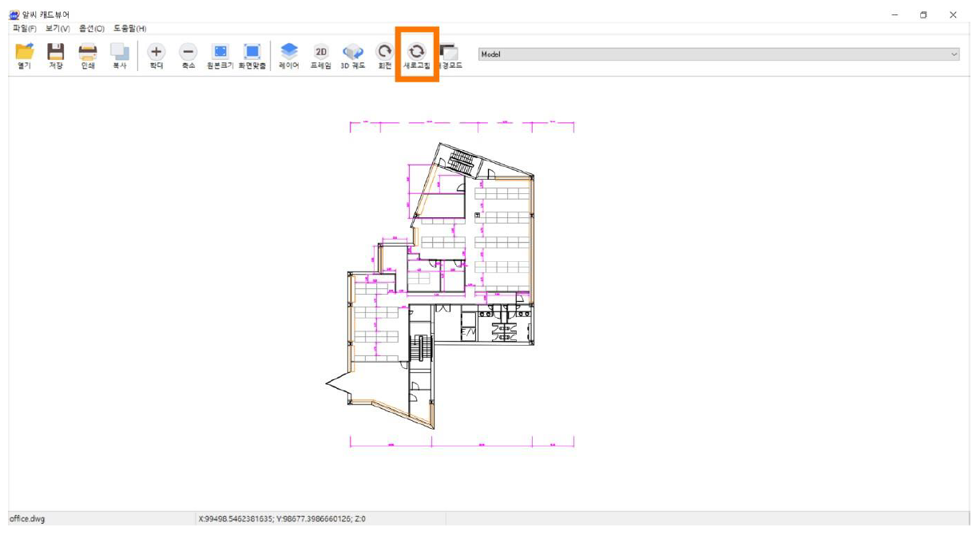
Task: Restore down the CAD viewer window
Action: click(x=923, y=14)
